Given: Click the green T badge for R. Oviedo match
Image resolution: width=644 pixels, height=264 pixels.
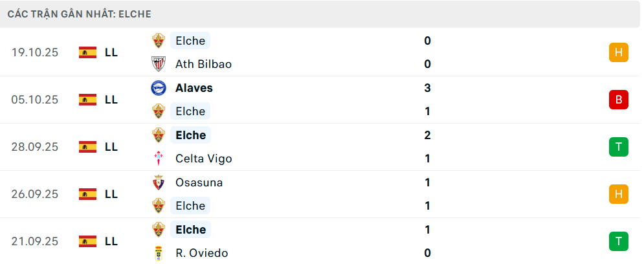Looking at the screenshot, I should [618, 241].
